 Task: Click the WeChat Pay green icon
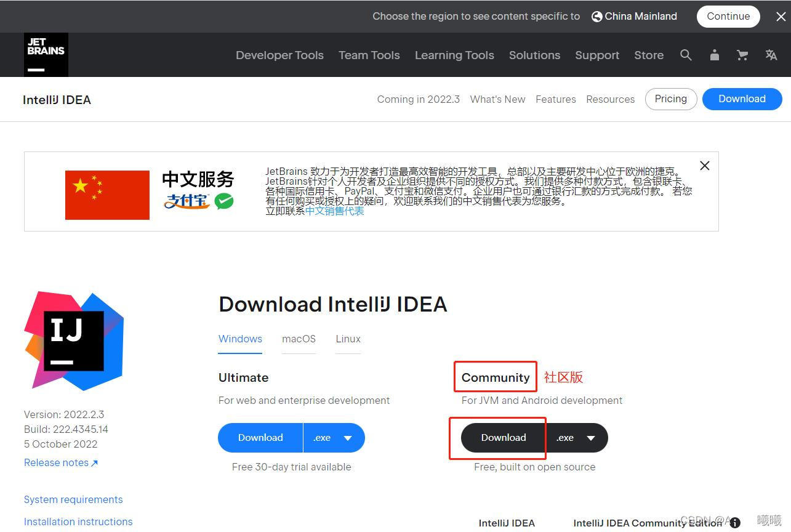(224, 201)
